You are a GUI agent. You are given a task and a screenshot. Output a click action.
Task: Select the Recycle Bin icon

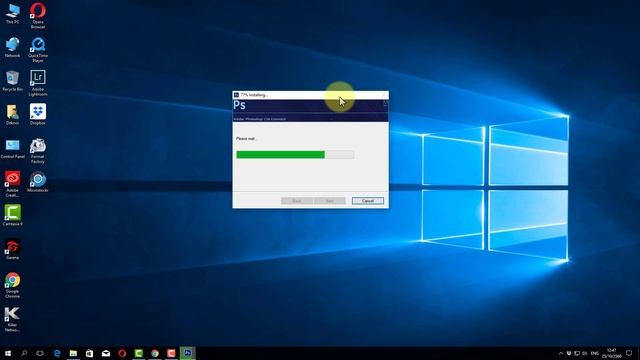click(x=13, y=81)
